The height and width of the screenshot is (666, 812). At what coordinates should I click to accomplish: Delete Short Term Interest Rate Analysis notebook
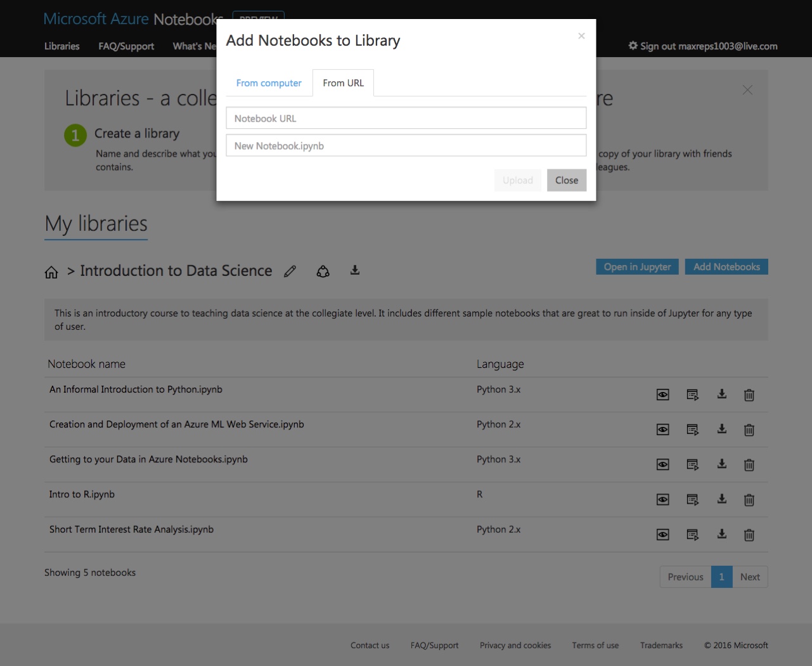pos(749,535)
